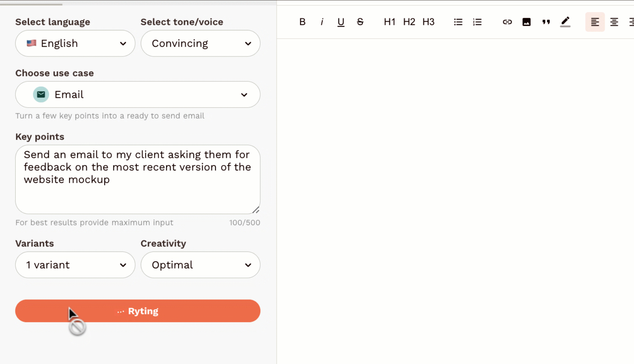Open the Convincing tone dropdown
This screenshot has width=634, height=364.
[200, 43]
